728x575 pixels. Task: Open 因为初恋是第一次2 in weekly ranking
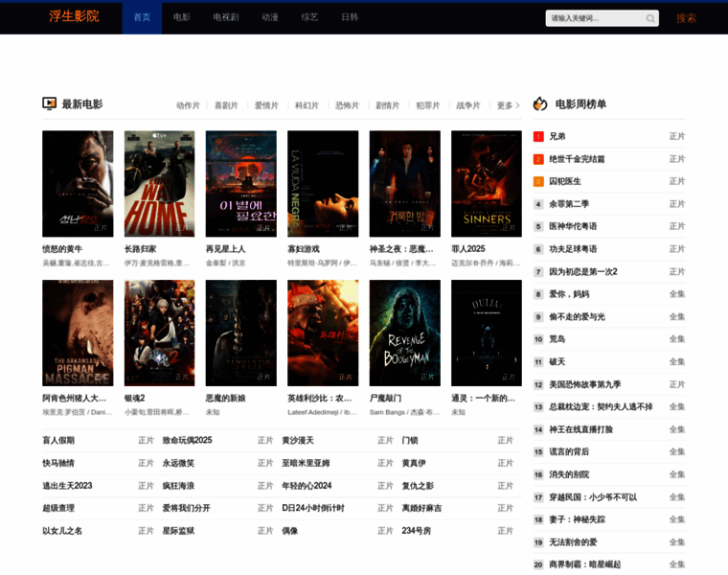tap(583, 272)
